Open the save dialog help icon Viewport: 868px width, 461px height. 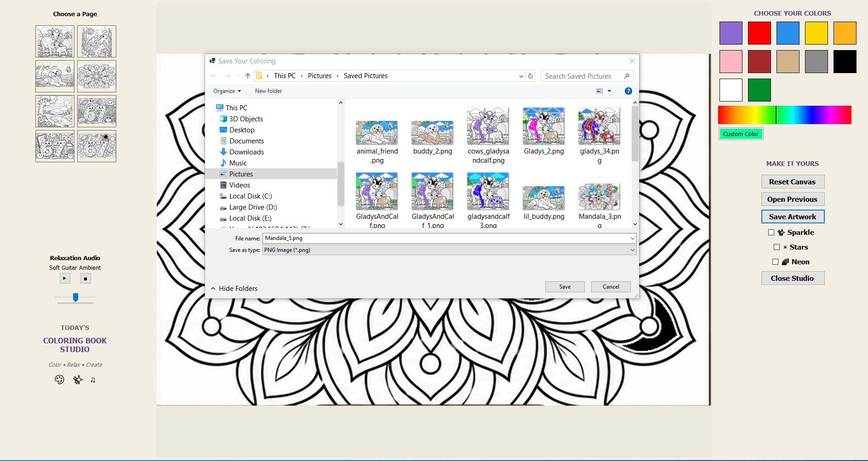pyautogui.click(x=628, y=91)
